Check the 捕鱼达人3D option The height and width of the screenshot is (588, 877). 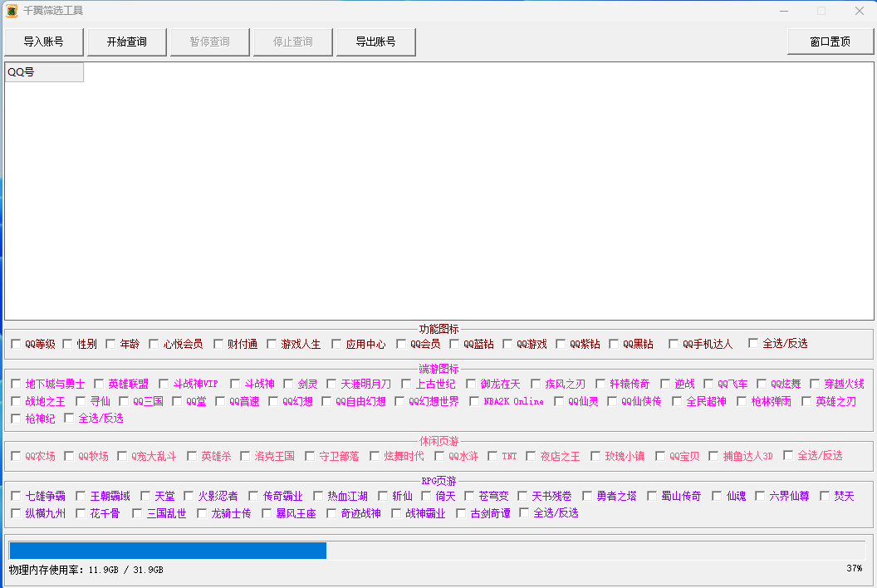(x=714, y=456)
